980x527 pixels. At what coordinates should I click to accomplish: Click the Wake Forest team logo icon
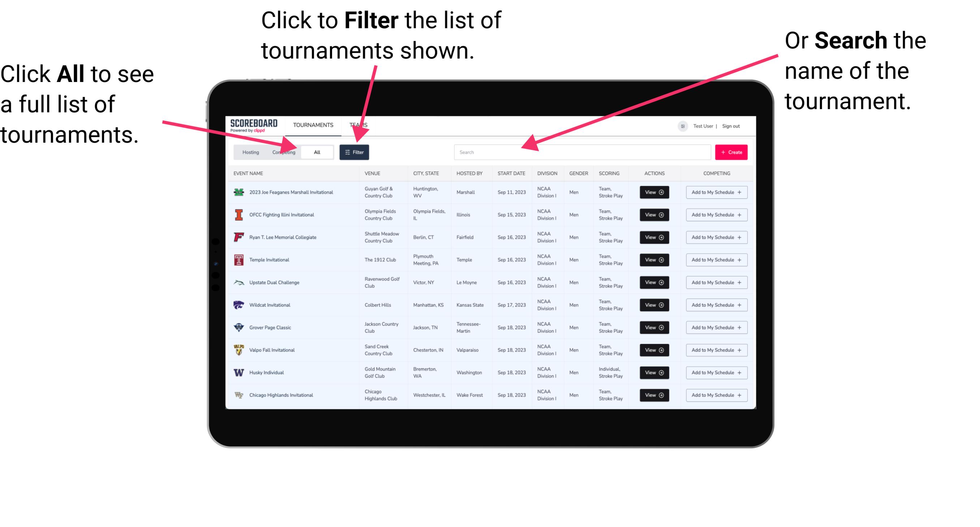click(237, 394)
